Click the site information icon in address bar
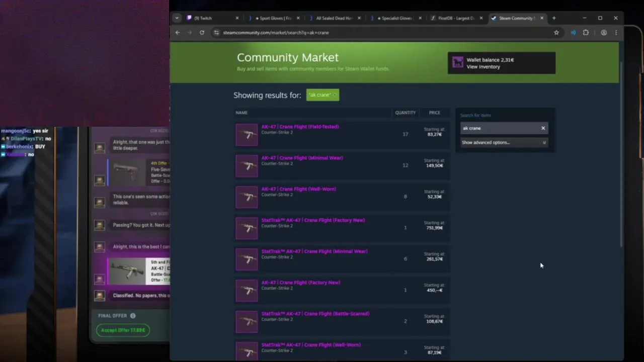The width and height of the screenshot is (644, 362). coord(216,32)
